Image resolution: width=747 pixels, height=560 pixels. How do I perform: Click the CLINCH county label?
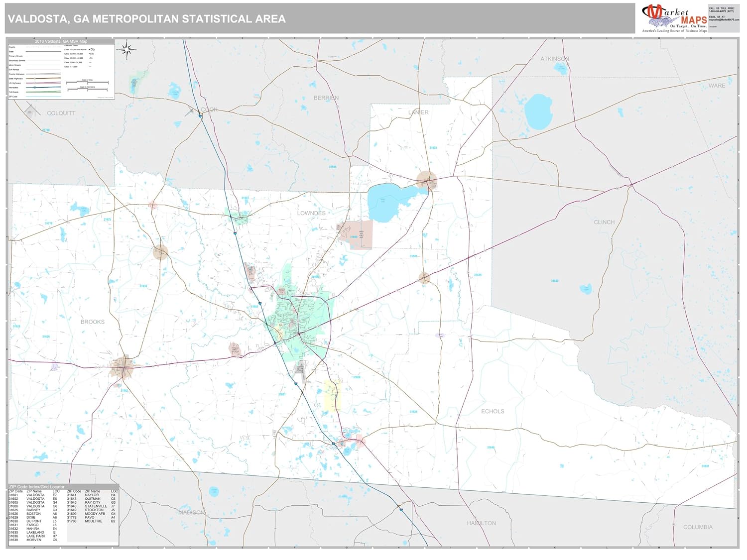point(604,223)
